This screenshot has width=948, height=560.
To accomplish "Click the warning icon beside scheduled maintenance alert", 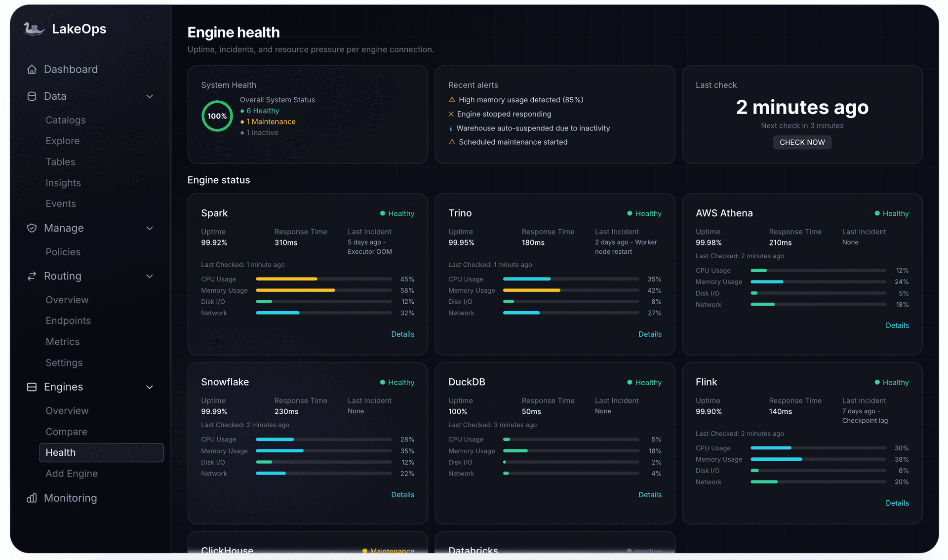I will (452, 142).
